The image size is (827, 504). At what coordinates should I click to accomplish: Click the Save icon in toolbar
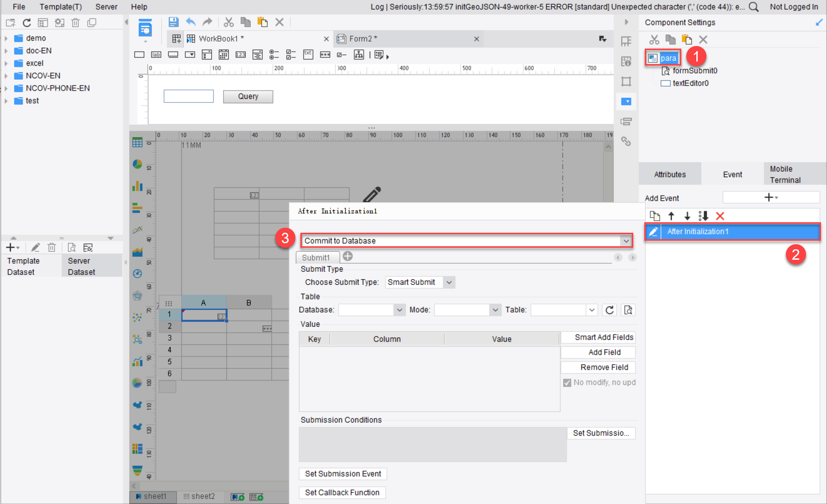coord(173,22)
